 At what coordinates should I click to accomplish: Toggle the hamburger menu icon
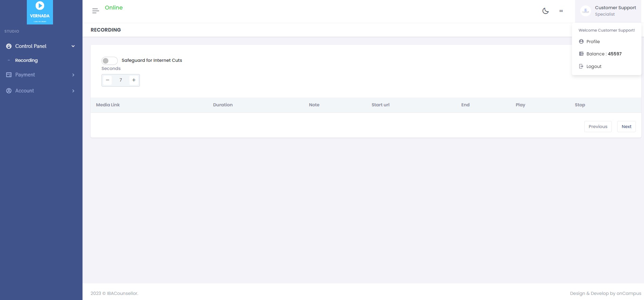point(96,11)
